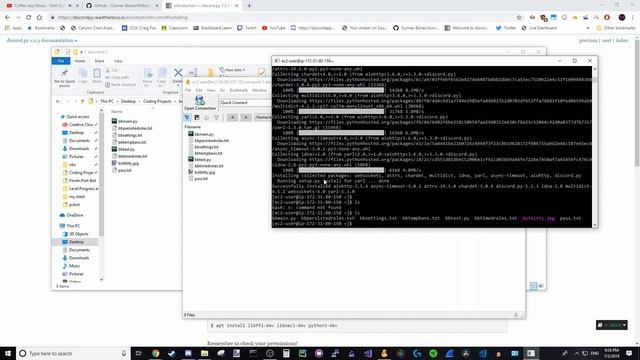This screenshot has width=640, height=360.
Task: Select bbtest.py in Cyberduck file list
Action: click(200, 160)
